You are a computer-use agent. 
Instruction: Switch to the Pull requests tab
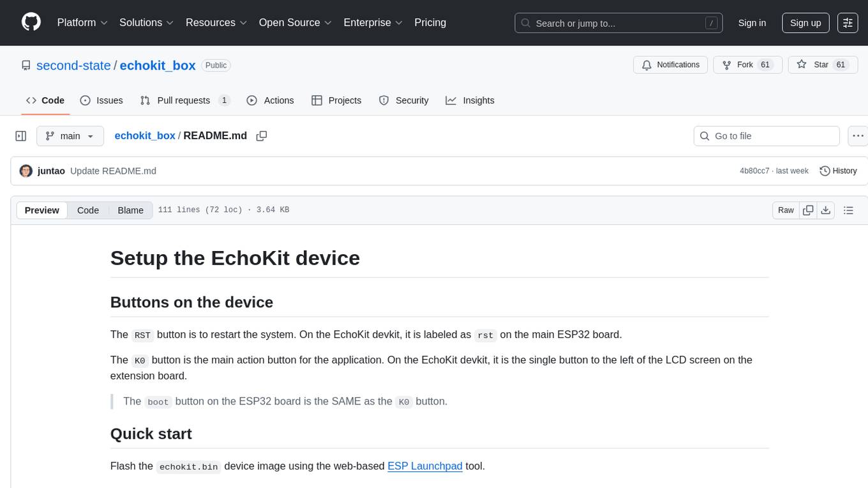click(184, 100)
